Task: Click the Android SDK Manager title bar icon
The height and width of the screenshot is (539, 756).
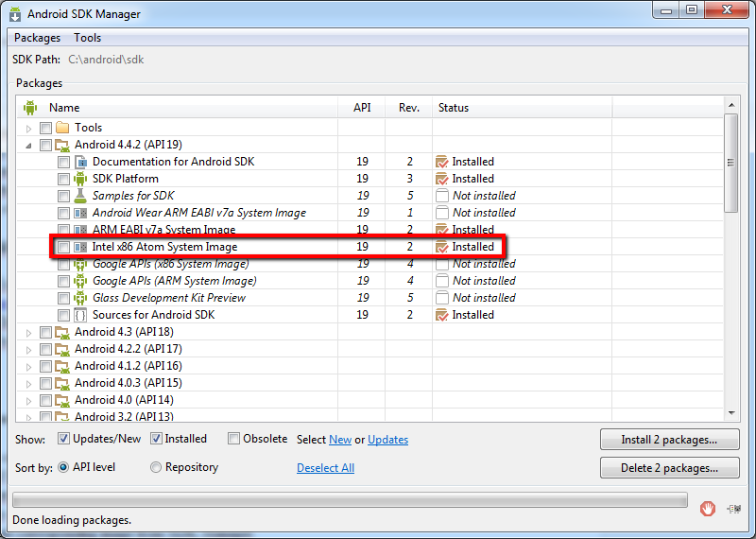Action: [15, 14]
